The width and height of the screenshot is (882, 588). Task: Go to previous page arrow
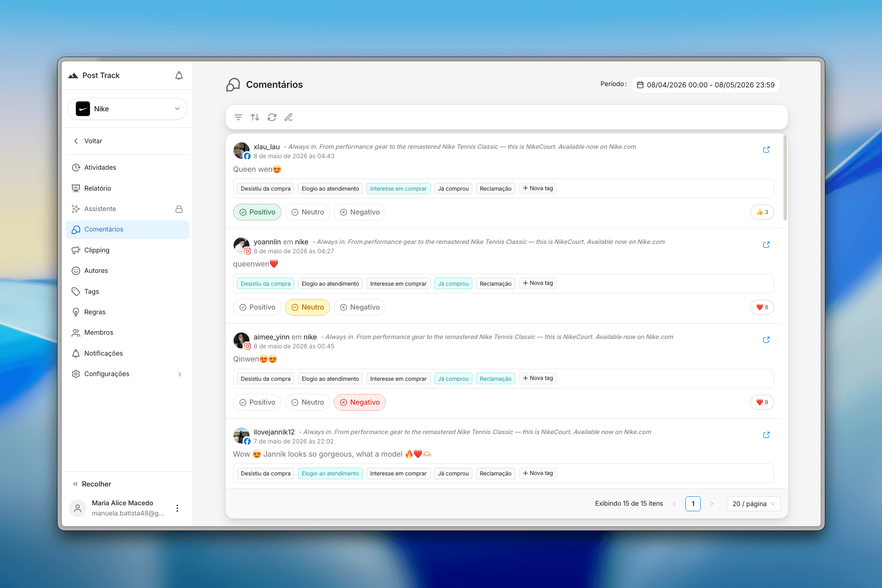point(674,504)
